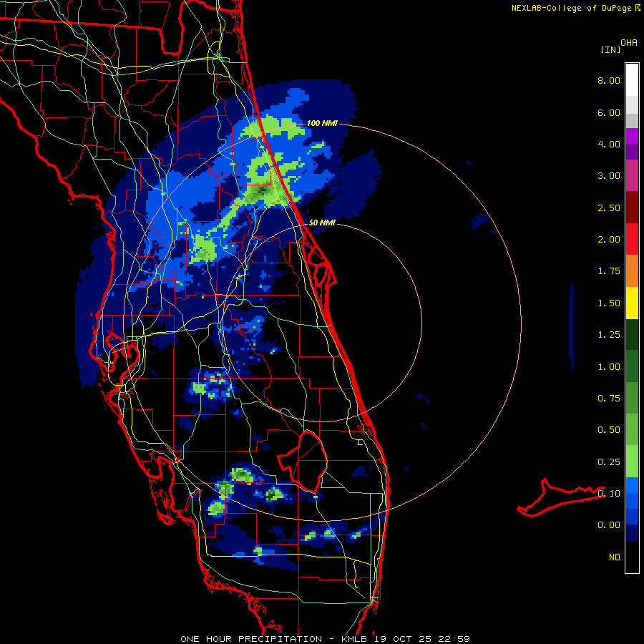644x644 pixels.
Task: Click the dark navy band near 0.00
Action: [x=632, y=532]
